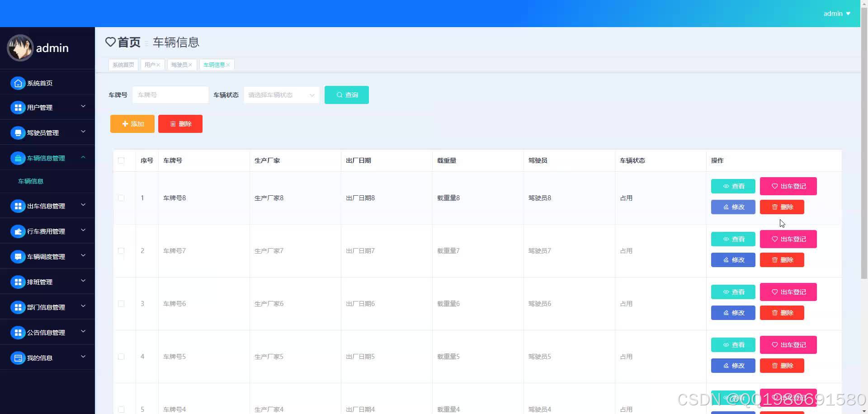Click 查看 for 车牌号6 row
The height and width of the screenshot is (414, 868).
coord(733,292)
